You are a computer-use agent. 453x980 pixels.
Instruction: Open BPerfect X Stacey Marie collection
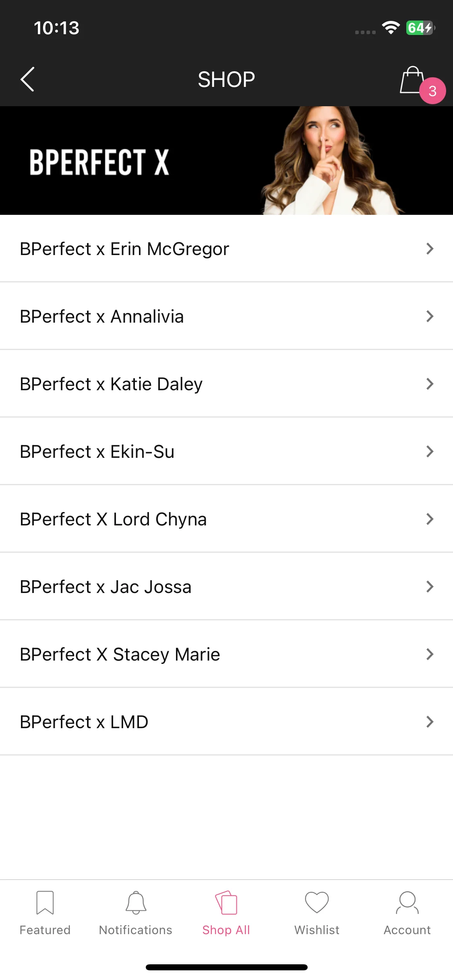click(x=226, y=654)
